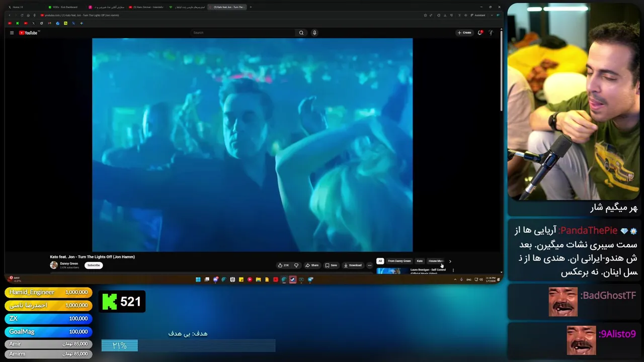Switch to the Home / X tab

[x=25, y=7]
